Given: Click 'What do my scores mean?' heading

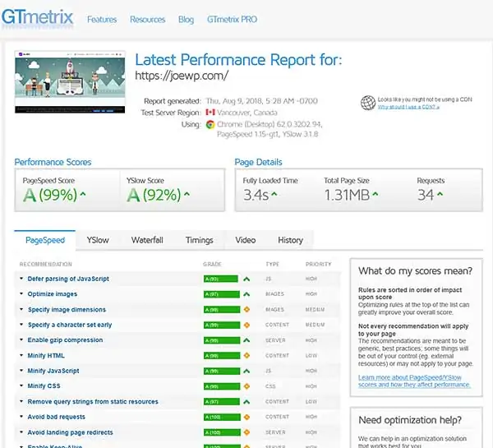Looking at the screenshot, I should click(x=415, y=271).
